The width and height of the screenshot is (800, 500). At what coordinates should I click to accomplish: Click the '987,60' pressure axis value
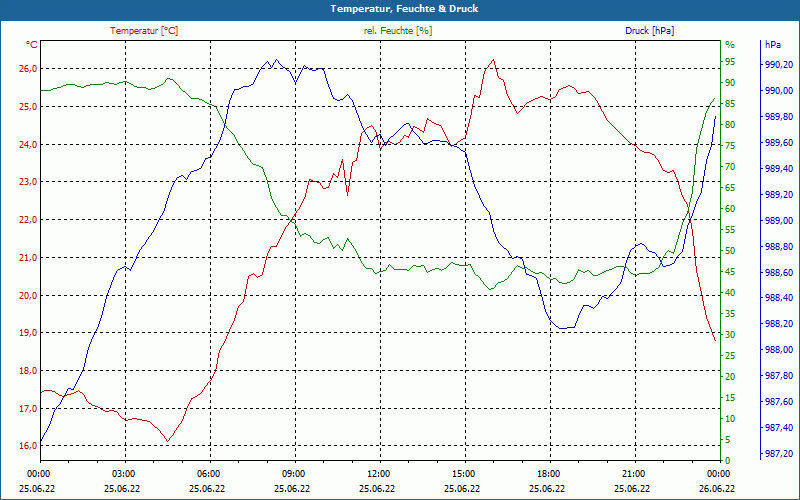pyautogui.click(x=779, y=402)
